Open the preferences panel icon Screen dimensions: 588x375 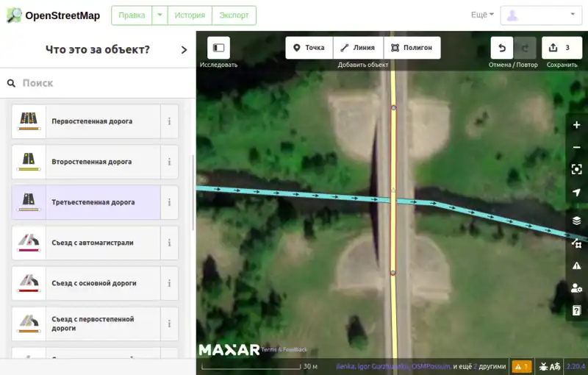coord(576,288)
